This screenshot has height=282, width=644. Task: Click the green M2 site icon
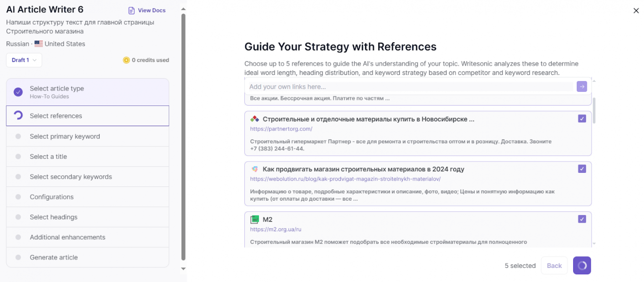point(254,219)
